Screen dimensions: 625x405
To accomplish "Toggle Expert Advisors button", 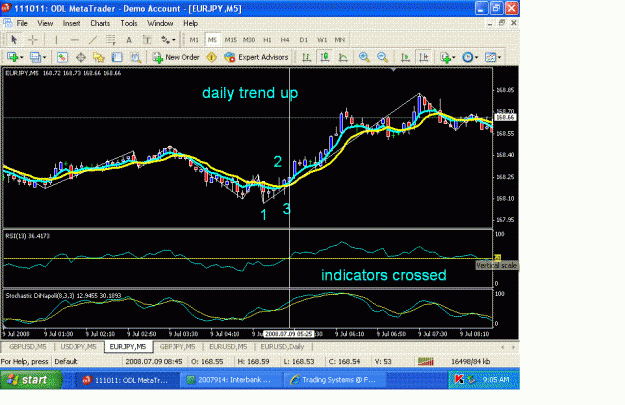I will pyautogui.click(x=256, y=57).
